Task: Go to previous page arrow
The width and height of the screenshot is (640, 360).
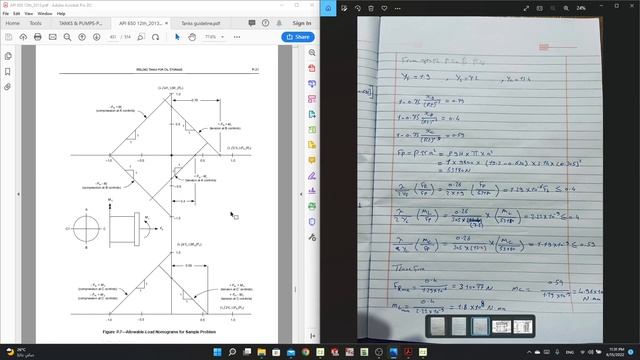Action: 82,37
